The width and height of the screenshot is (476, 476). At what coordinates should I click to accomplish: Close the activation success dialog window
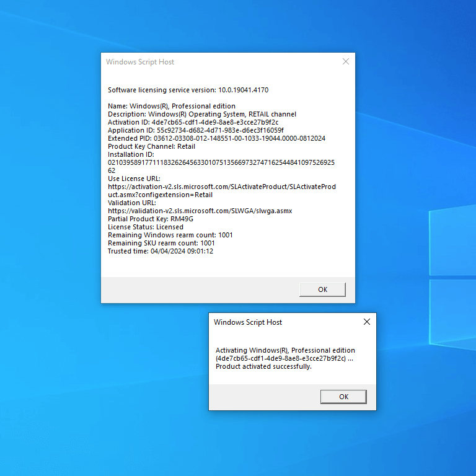pos(366,322)
